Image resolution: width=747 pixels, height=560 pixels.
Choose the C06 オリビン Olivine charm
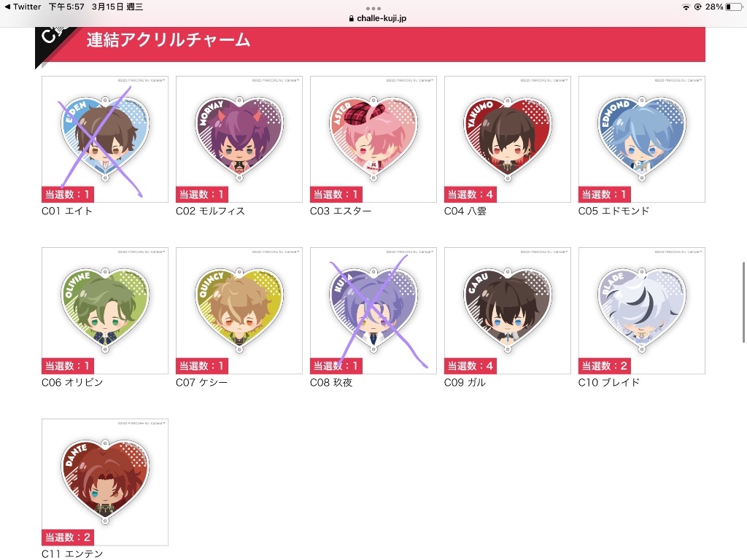[x=105, y=311]
